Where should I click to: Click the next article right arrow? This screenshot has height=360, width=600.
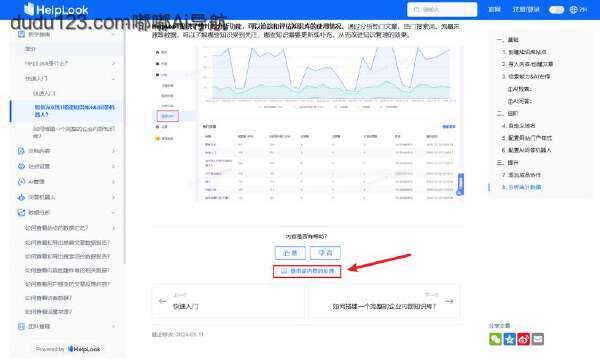tap(449, 301)
